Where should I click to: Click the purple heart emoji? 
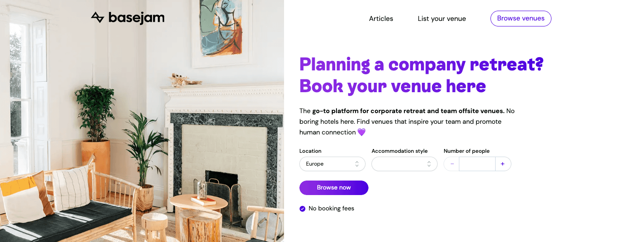[361, 132]
